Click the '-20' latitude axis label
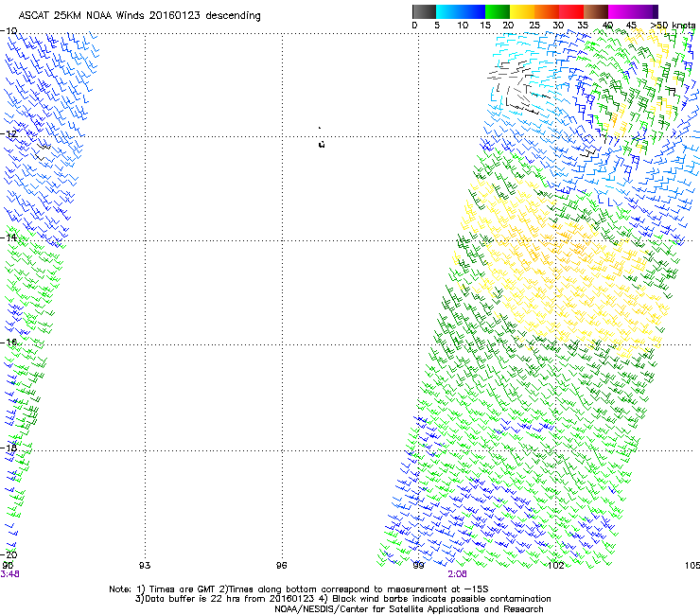This screenshot has width=700, height=615. click(9, 554)
